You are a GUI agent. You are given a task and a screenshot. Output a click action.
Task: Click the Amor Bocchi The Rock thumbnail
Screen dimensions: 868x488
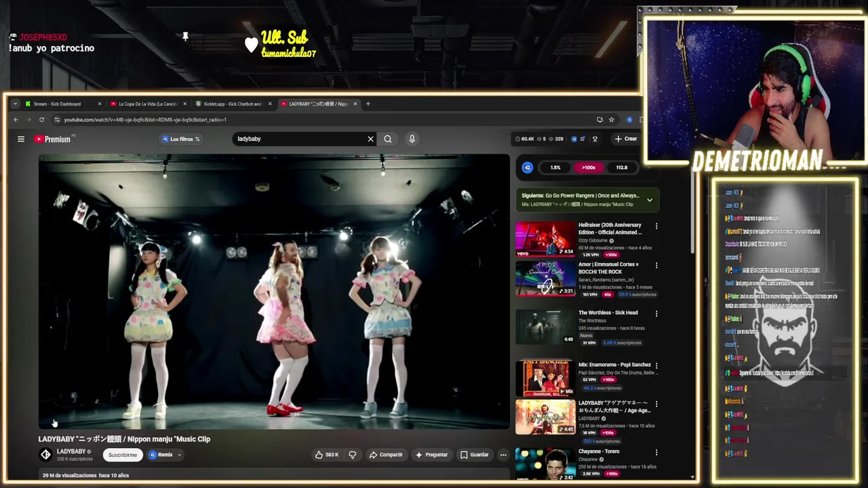tap(545, 279)
